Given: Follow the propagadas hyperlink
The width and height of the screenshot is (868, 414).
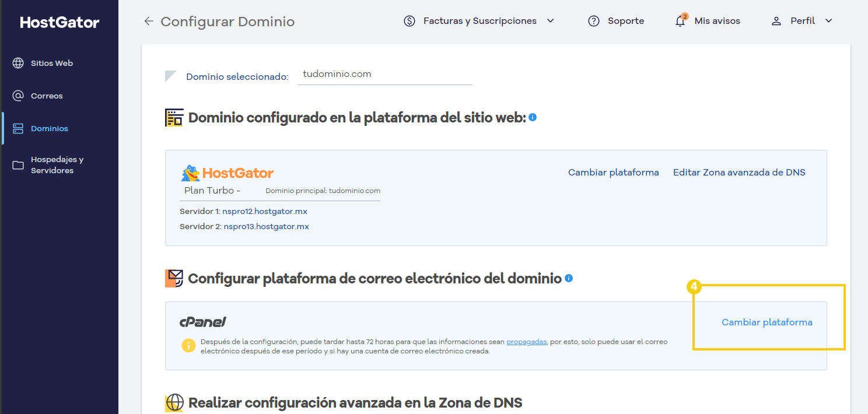Looking at the screenshot, I should tap(527, 342).
